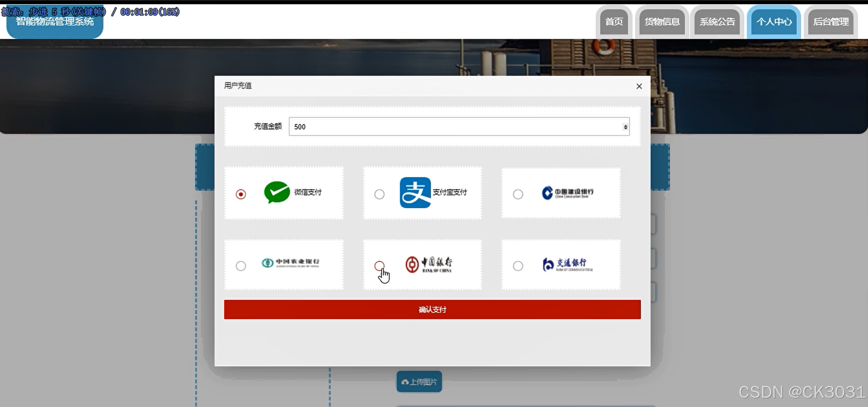The height and width of the screenshot is (407, 868).
Task: Close the 用户充值 dialog
Action: (639, 86)
